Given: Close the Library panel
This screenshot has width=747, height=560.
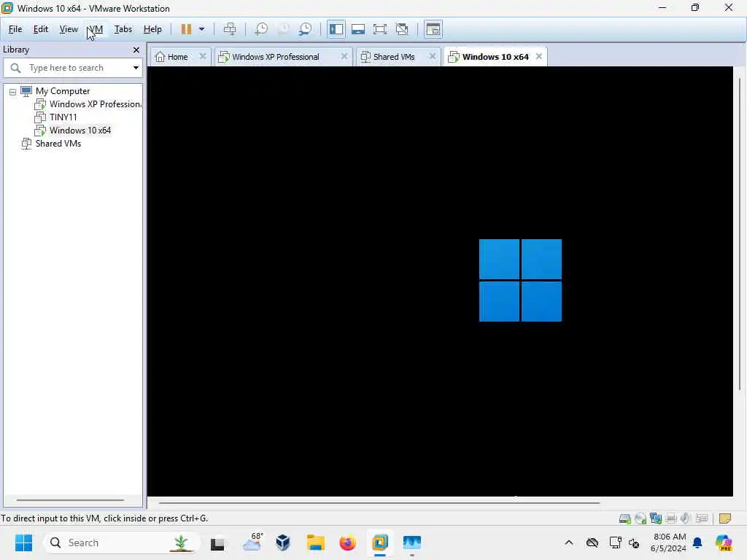Looking at the screenshot, I should click(x=136, y=50).
